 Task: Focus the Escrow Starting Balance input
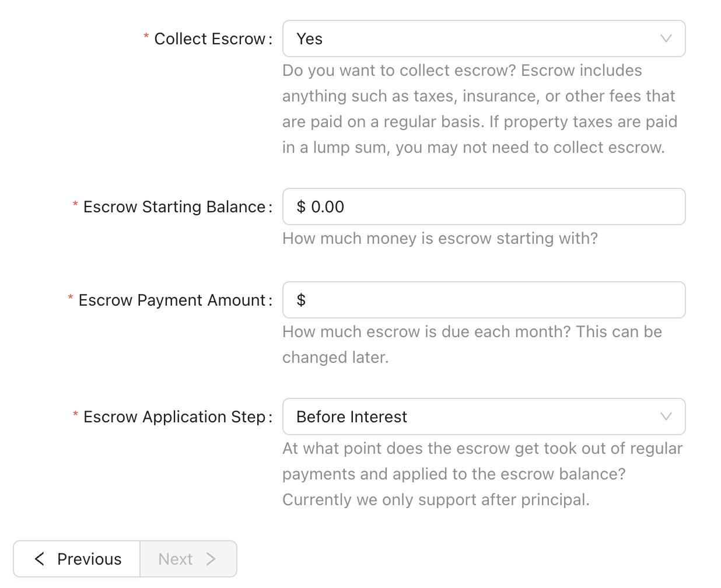point(484,206)
